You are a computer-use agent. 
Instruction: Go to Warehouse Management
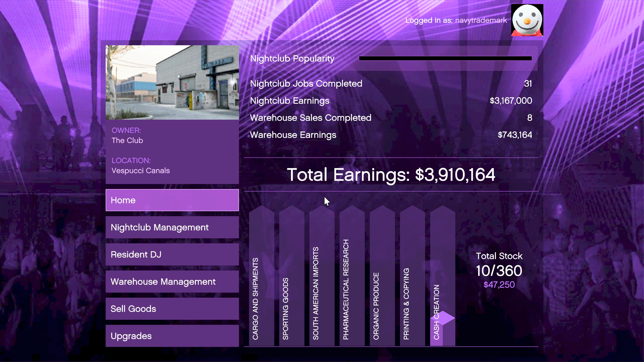coord(172,282)
